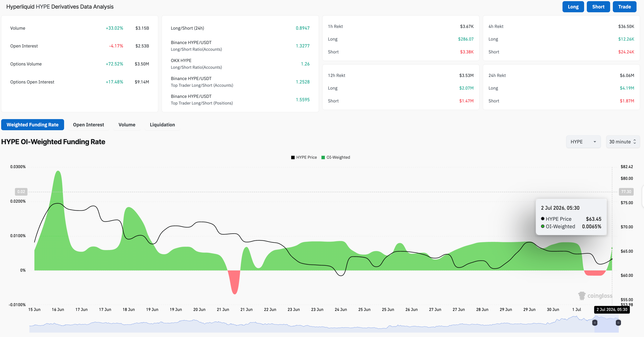Click Options Open Interest change +17.48%

click(114, 82)
